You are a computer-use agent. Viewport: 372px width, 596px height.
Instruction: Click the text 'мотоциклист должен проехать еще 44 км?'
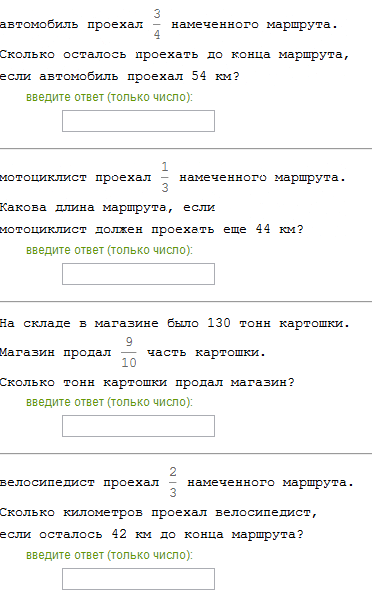152,229
